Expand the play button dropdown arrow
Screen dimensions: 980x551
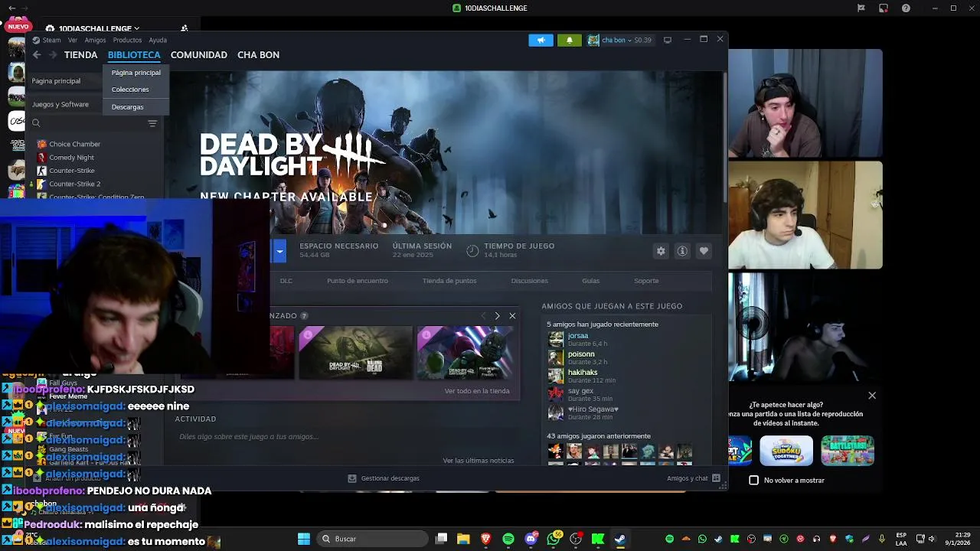pyautogui.click(x=279, y=251)
